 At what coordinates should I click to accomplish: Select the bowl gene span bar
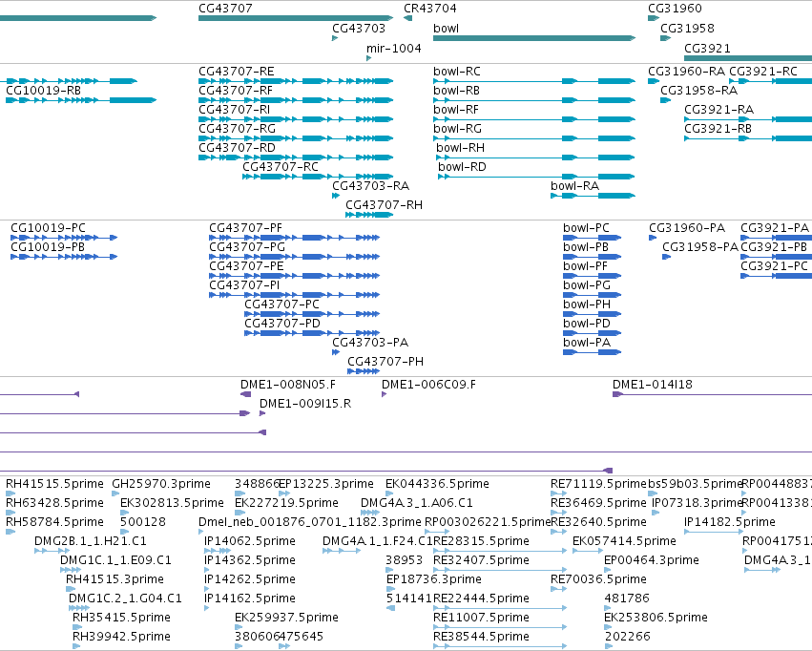pos(534,38)
